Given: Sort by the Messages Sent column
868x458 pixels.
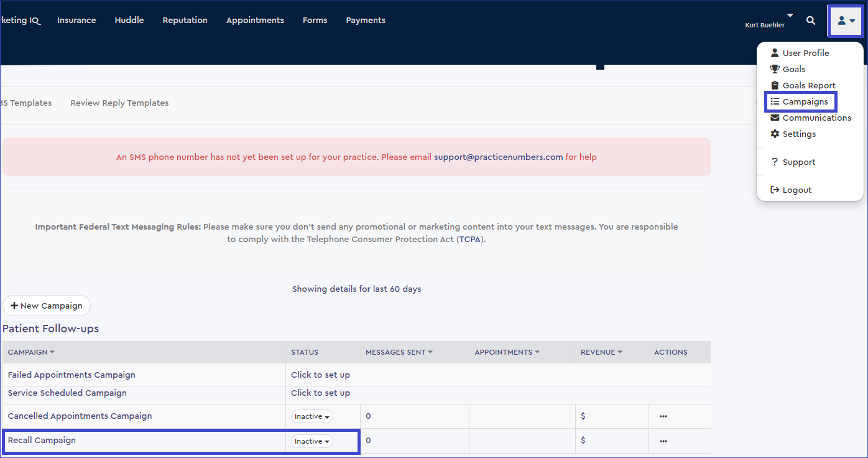Looking at the screenshot, I should coord(399,352).
